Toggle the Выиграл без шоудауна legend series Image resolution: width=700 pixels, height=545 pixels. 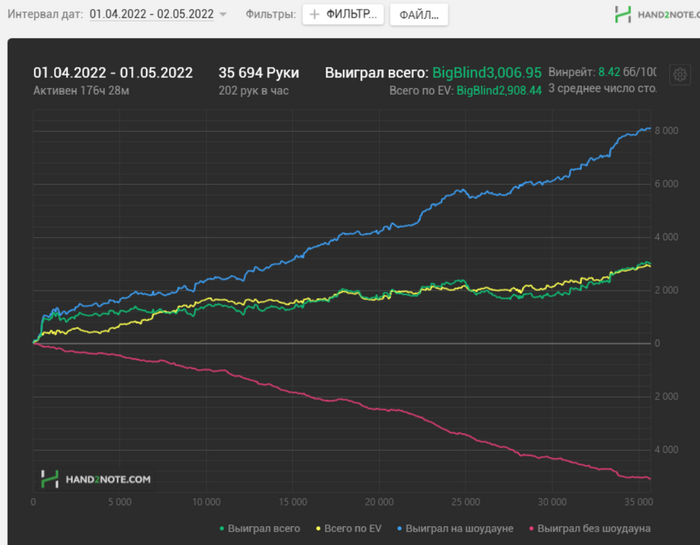click(590, 528)
